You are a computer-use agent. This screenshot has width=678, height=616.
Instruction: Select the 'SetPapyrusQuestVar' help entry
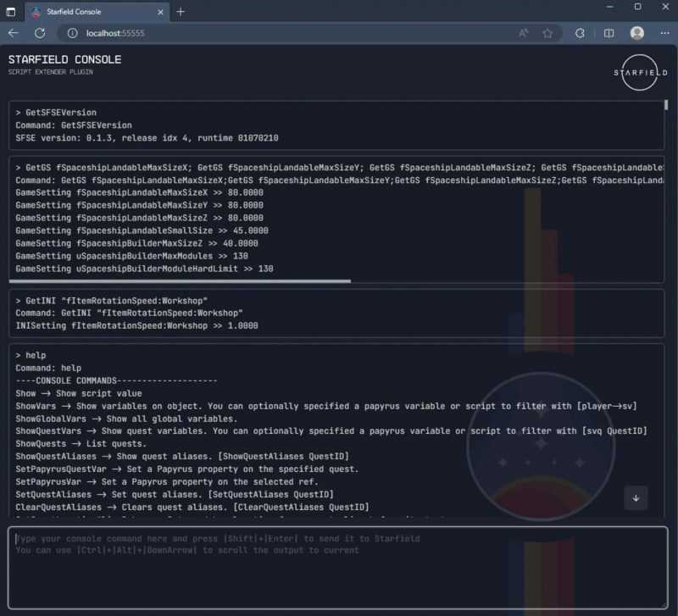187,469
